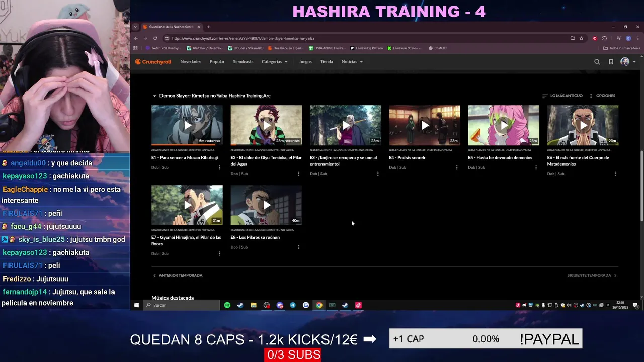Open the Windows Start button

[136, 305]
